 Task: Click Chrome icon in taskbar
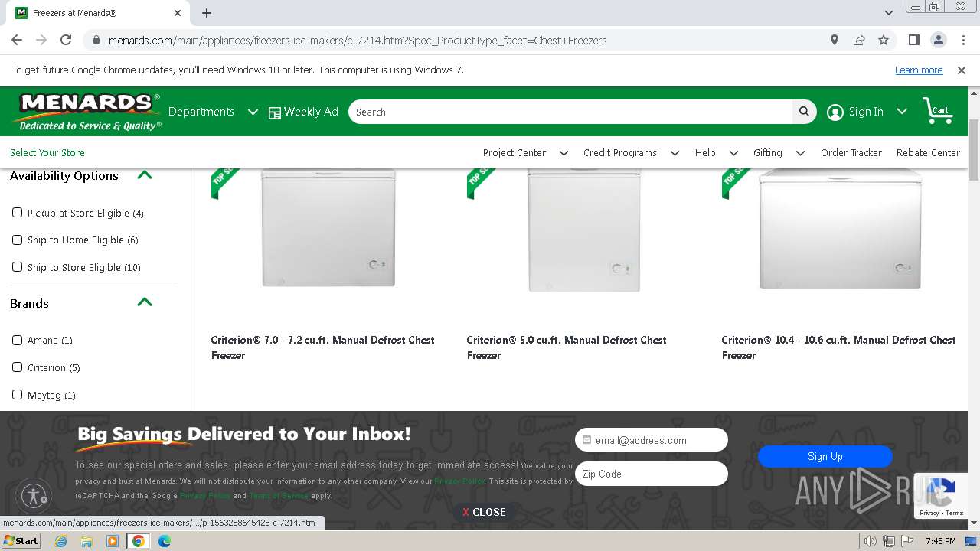pos(139,541)
